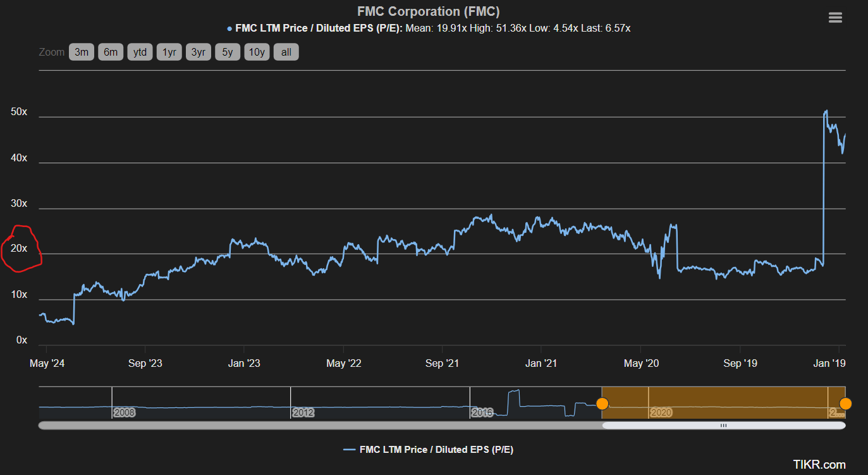Choose the 3yr zoom option
The width and height of the screenshot is (868, 475).
(198, 52)
